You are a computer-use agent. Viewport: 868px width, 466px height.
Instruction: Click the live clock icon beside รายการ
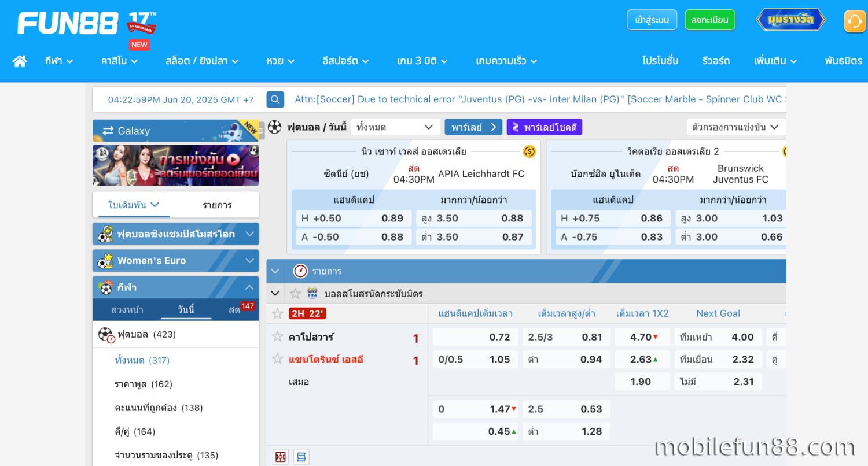coord(300,271)
